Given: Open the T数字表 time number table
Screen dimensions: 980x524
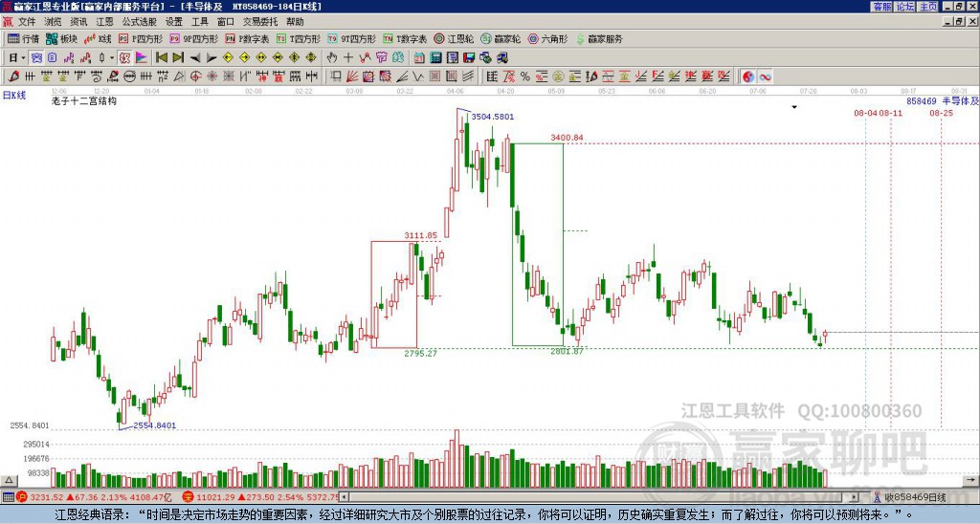Looking at the screenshot, I should [405, 38].
